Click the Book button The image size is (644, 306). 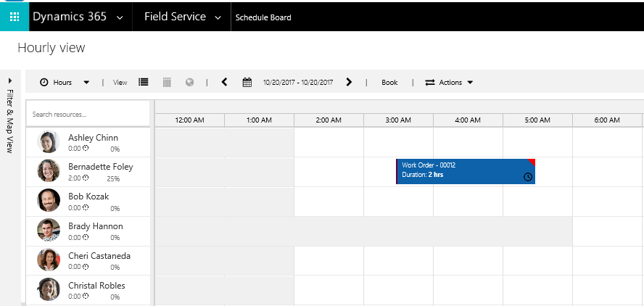coord(389,82)
